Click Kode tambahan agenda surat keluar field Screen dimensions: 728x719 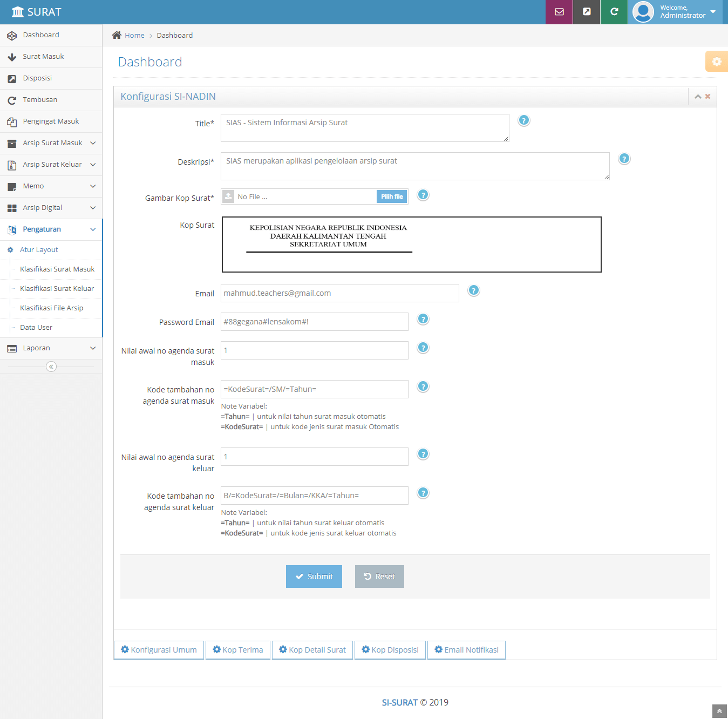coord(315,496)
